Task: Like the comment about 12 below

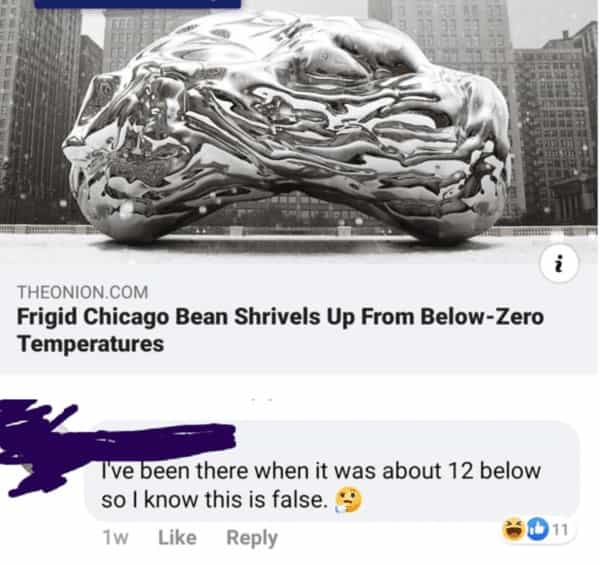Action: coord(178,537)
